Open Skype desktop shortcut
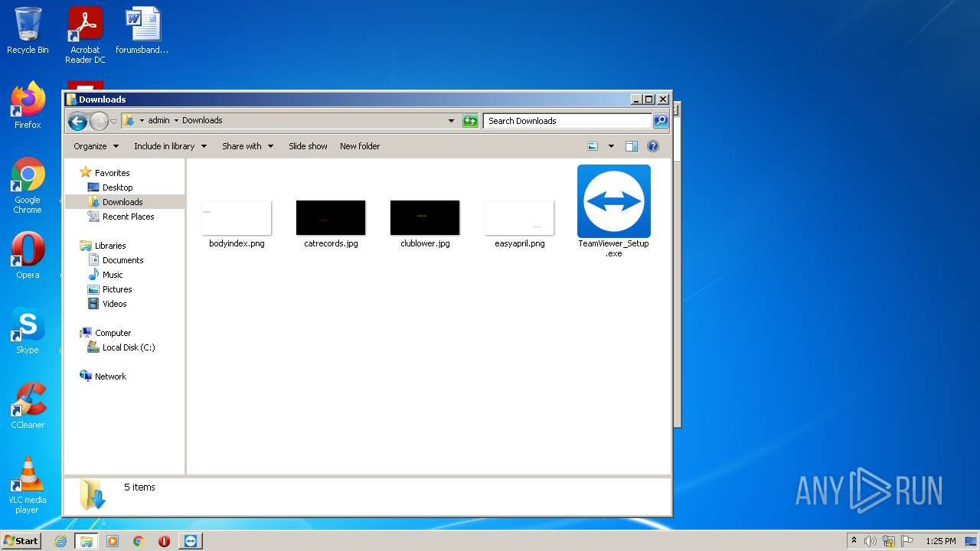The image size is (980, 551). 28,330
